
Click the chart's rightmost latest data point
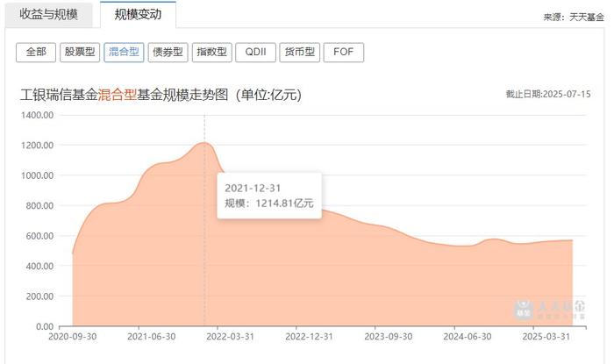[x=573, y=240]
